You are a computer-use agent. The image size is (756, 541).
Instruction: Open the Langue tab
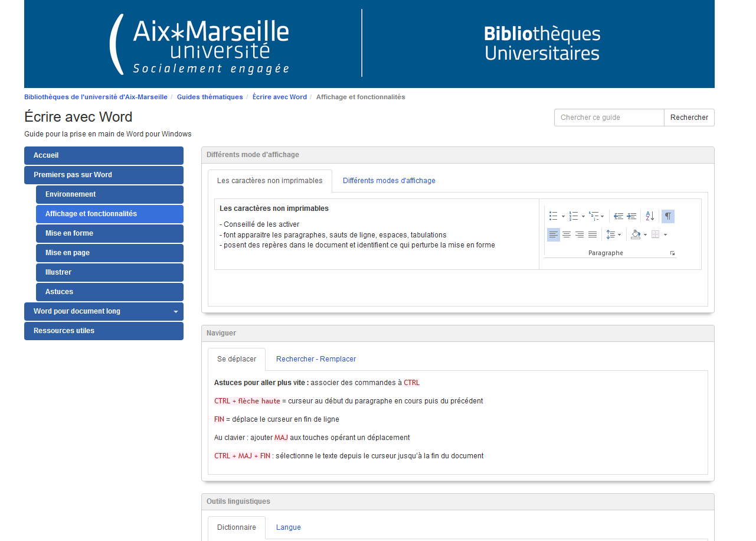click(x=289, y=527)
